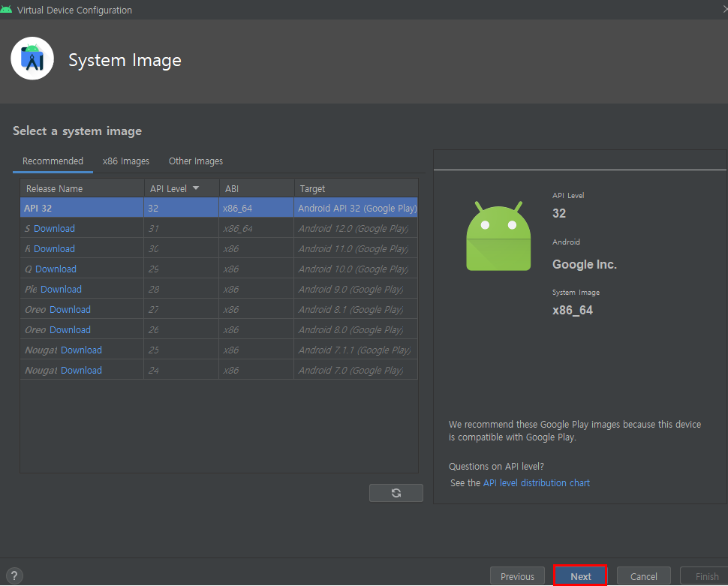728x586 pixels.
Task: Click the Google Inc. vendor text
Action: point(584,264)
